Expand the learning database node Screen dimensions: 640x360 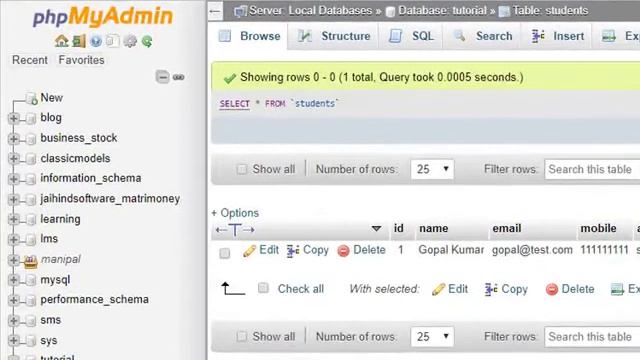(x=13, y=219)
